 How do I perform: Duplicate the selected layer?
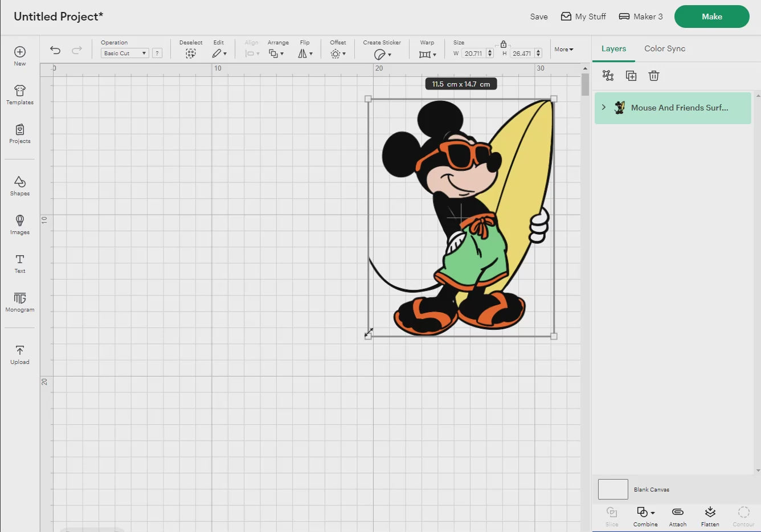point(631,76)
